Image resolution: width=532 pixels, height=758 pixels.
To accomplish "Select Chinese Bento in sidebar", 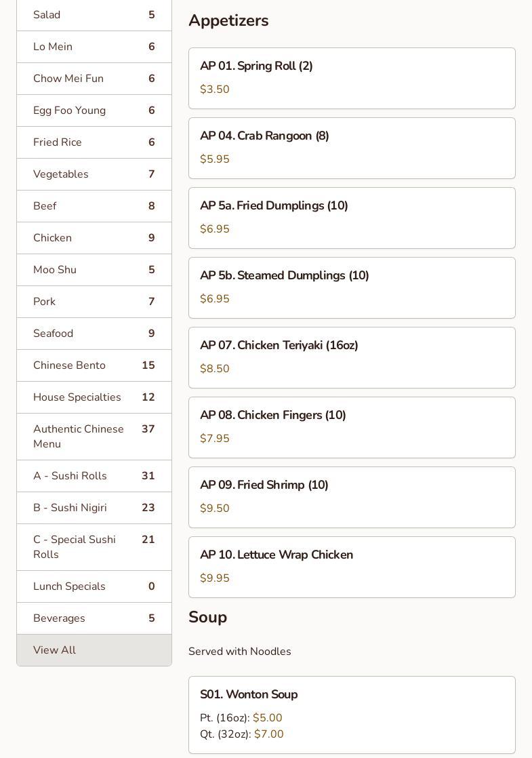I will pos(94,365).
